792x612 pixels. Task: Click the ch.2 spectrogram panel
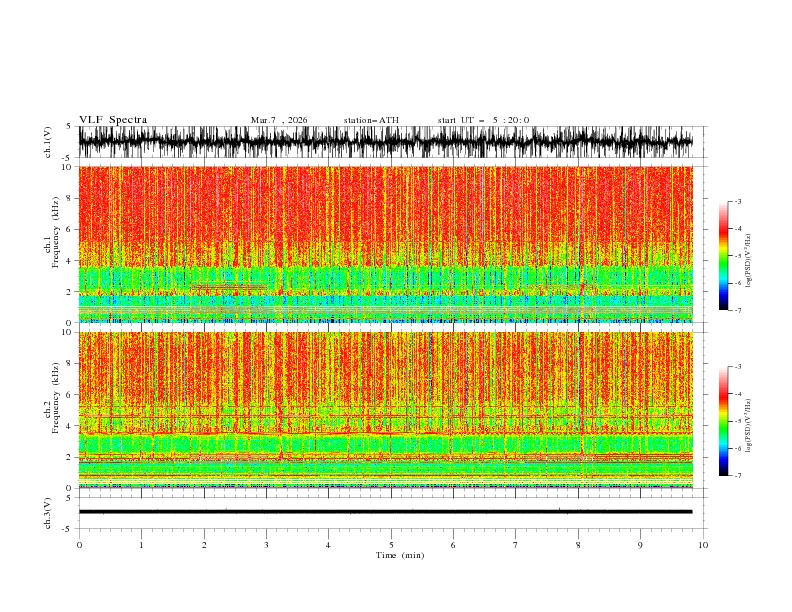[386, 410]
